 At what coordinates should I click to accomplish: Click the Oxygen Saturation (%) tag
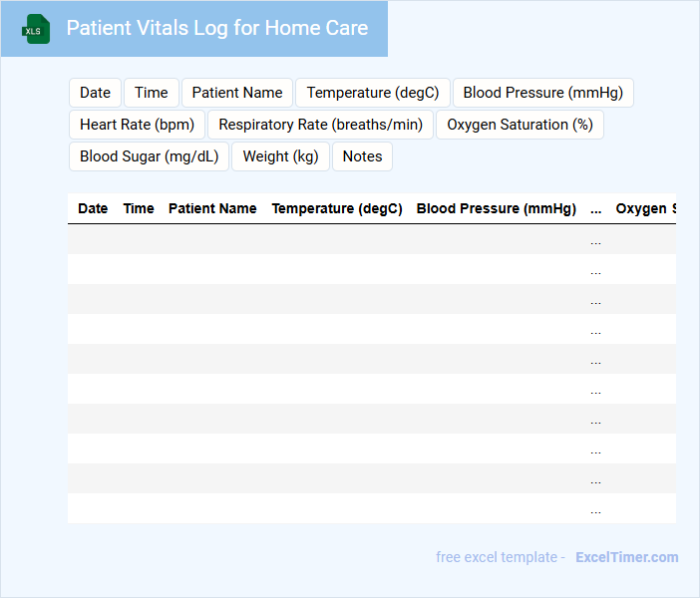(520, 125)
